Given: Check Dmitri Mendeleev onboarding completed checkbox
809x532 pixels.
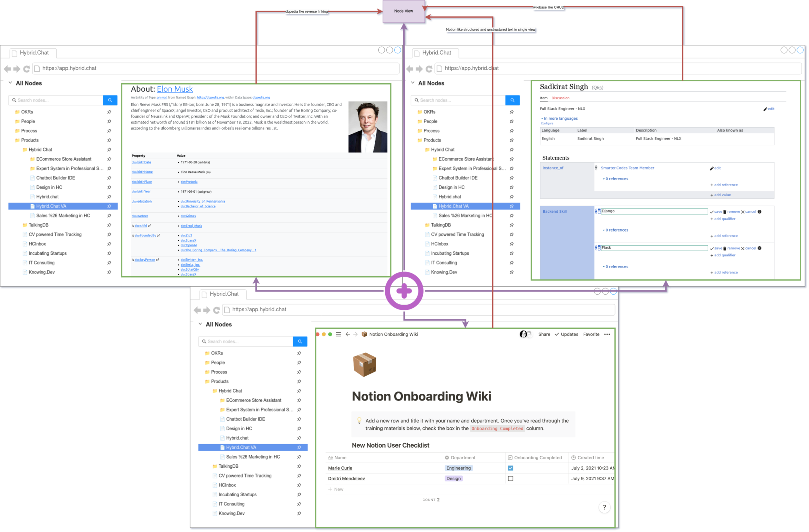Looking at the screenshot, I should pos(511,479).
